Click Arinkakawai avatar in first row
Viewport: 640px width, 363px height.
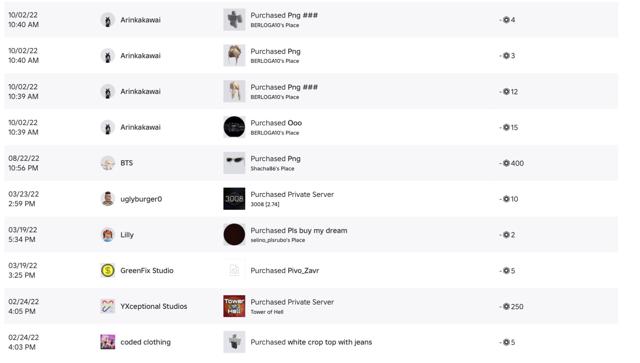tap(108, 20)
